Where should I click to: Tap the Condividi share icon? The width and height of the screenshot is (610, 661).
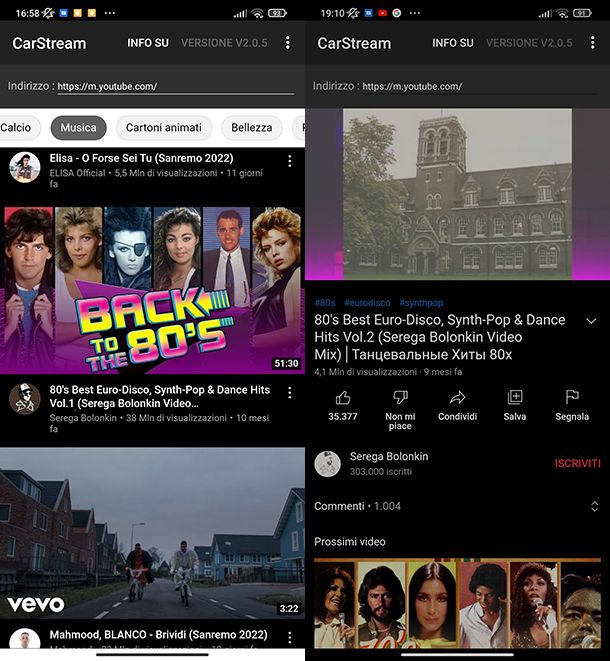point(457,397)
